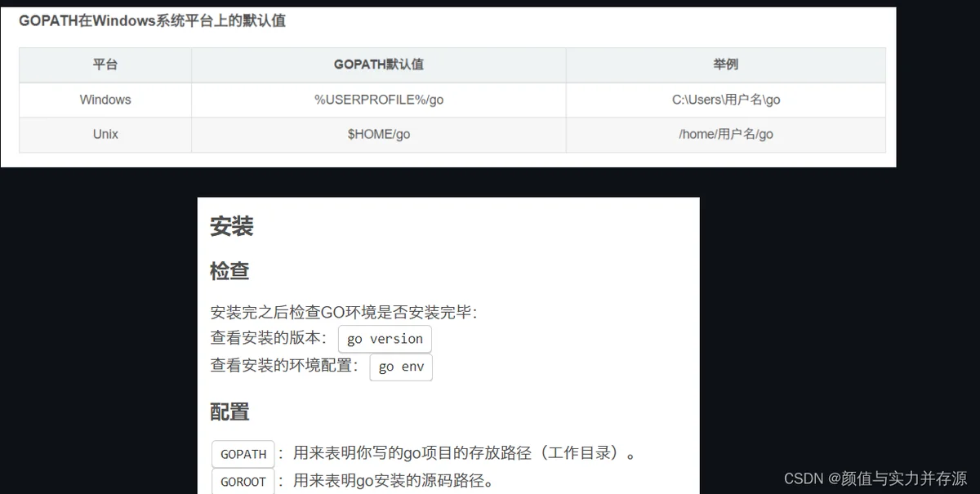The height and width of the screenshot is (494, 980).
Task: Click the 查看安装的环境配置 text
Action: coord(285,366)
